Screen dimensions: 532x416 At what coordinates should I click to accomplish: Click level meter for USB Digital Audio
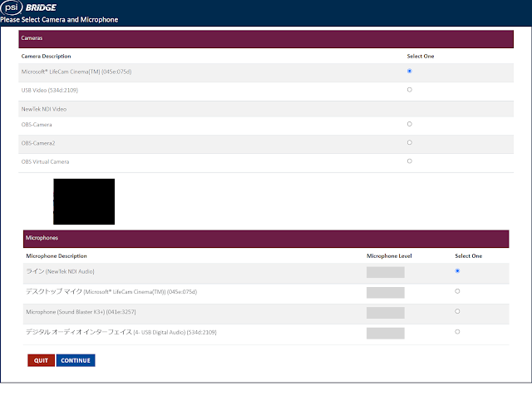[x=386, y=333]
